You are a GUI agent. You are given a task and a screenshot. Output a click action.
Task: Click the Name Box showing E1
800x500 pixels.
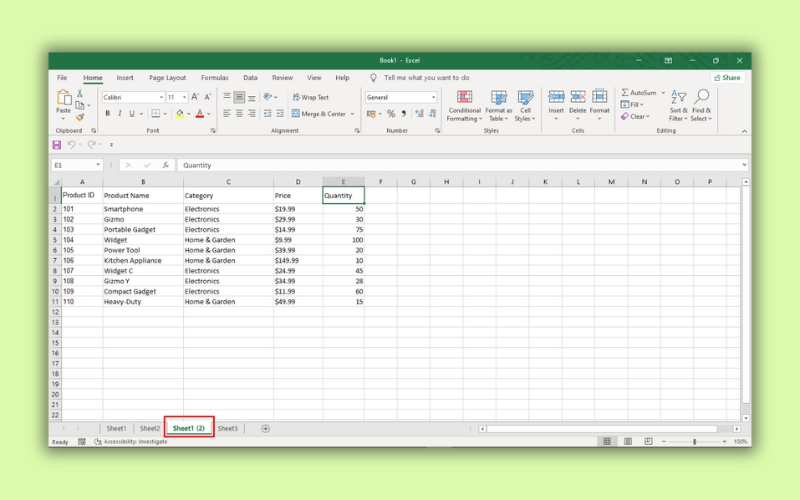(77, 165)
